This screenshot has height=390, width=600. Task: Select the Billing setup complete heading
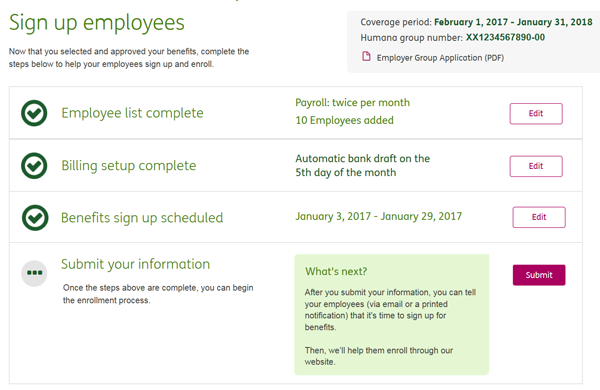[129, 165]
